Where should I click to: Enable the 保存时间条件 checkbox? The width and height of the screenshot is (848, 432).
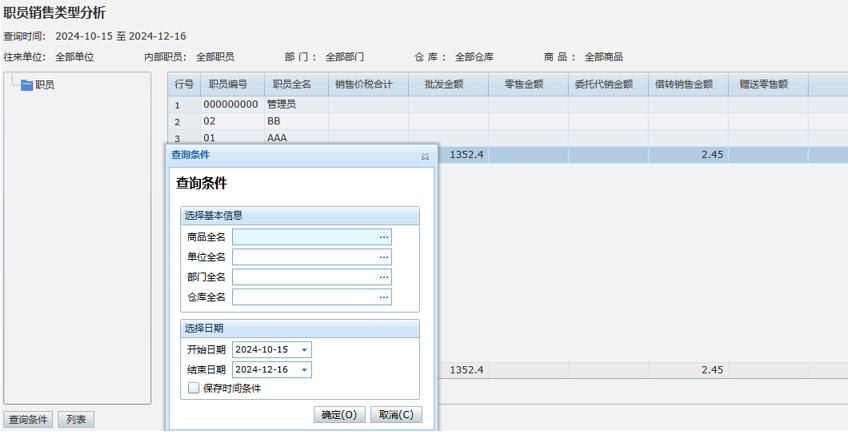pos(194,388)
